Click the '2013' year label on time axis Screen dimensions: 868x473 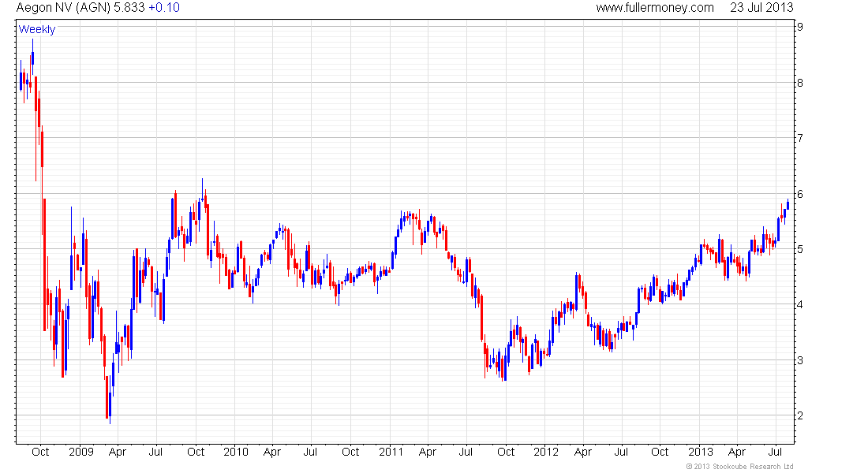700,452
